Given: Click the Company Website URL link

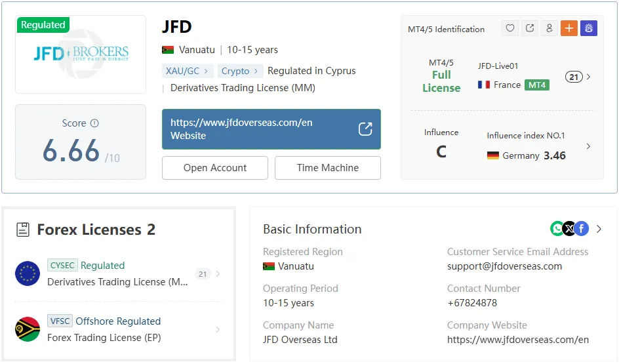Looking at the screenshot, I should coord(518,340).
